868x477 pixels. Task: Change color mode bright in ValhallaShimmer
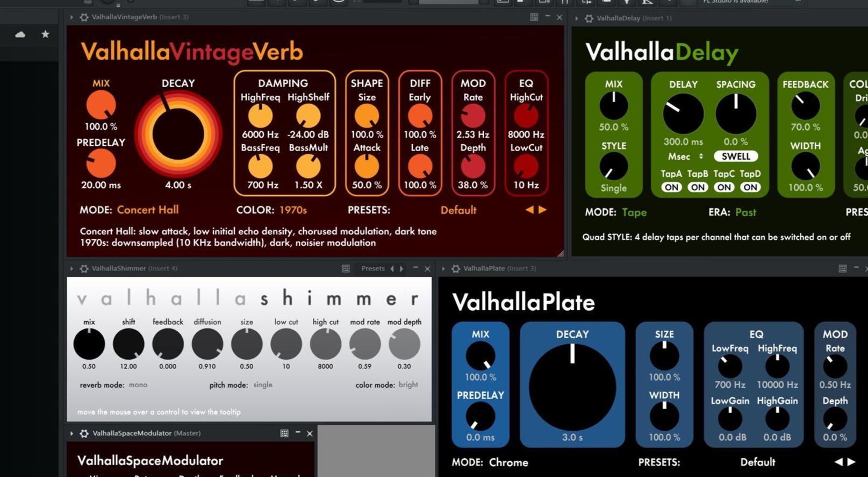(408, 385)
